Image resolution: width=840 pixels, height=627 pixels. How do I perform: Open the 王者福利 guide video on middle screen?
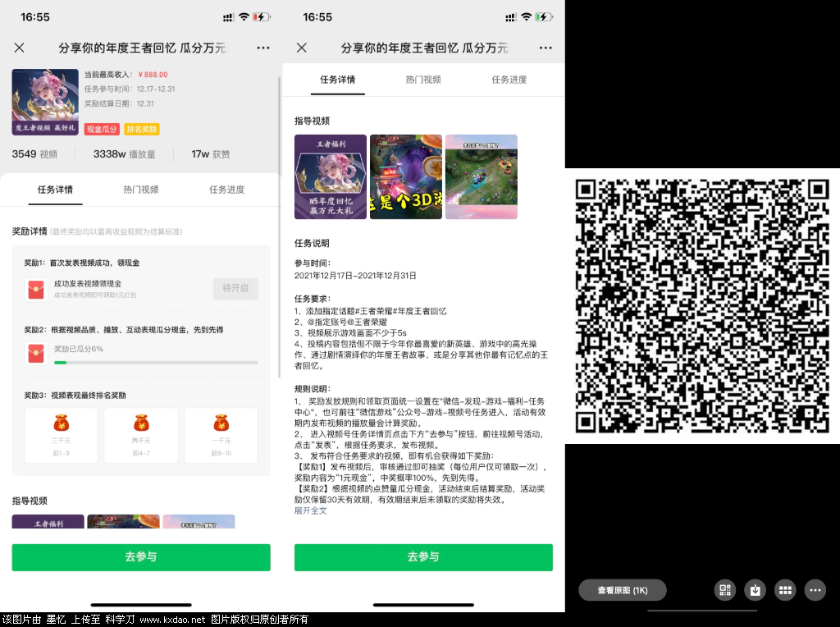tap(331, 176)
